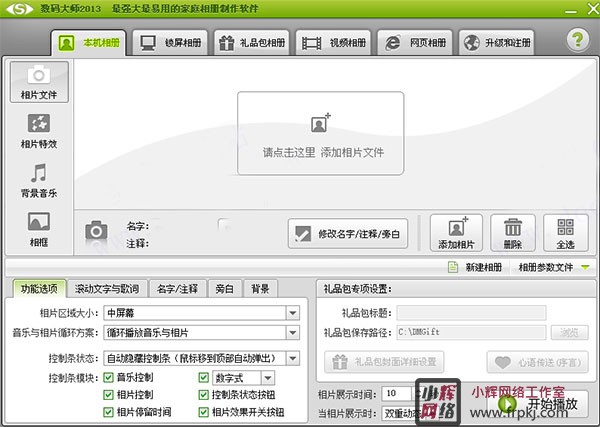Click the 删除 trash can button
Image resolution: width=600 pixels, height=427 pixels.
513,233
